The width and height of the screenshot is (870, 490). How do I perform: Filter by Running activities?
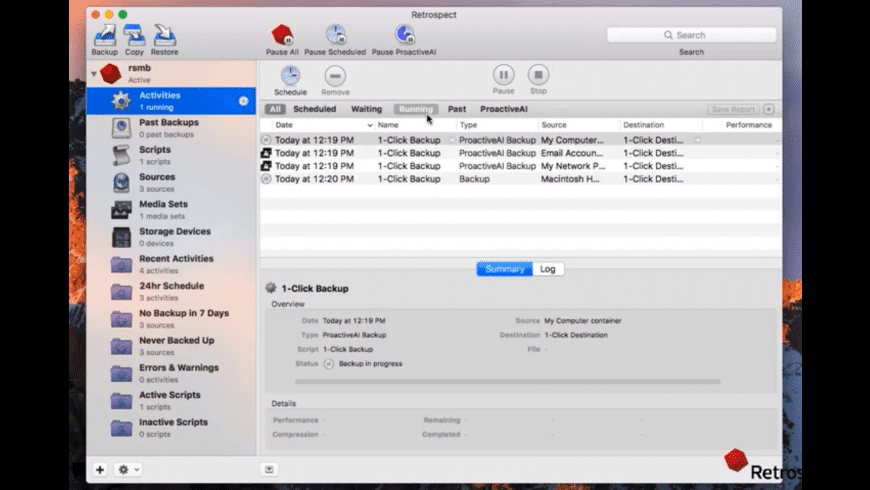(x=416, y=109)
